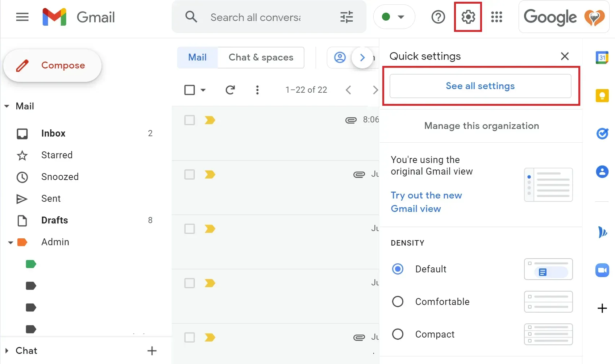The width and height of the screenshot is (615, 364).
Task: Select the third email checkbox
Action: point(190,229)
